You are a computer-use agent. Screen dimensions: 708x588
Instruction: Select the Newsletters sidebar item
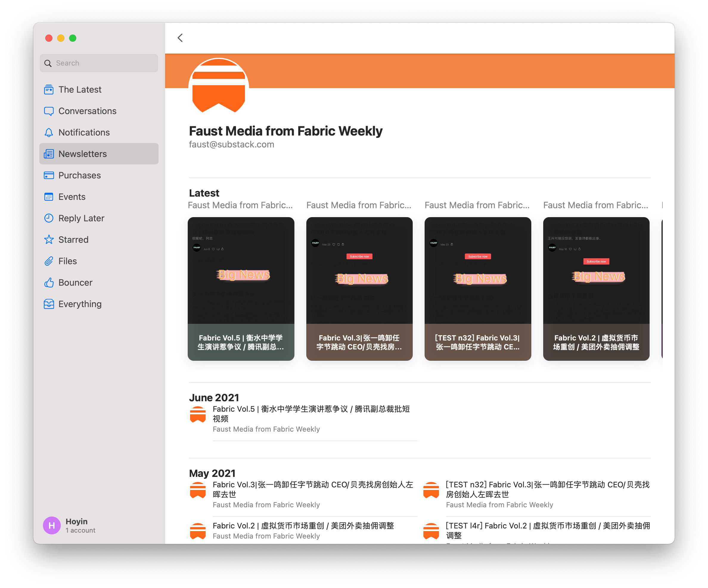coord(82,154)
